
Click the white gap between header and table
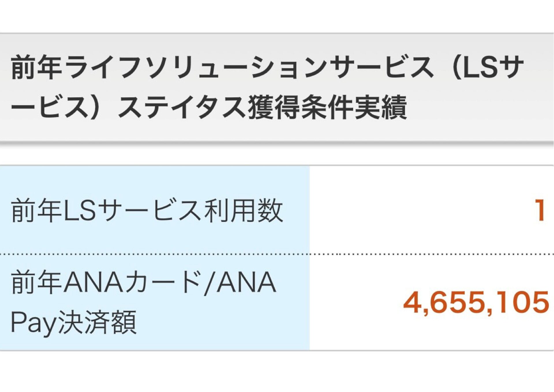[277, 154]
